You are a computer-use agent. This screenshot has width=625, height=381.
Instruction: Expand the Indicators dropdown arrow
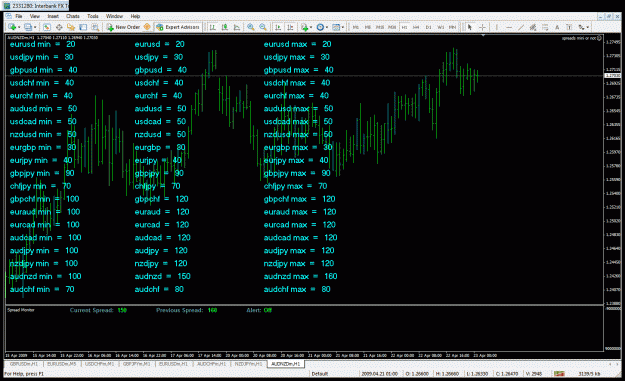pyautogui.click(x=311, y=27)
